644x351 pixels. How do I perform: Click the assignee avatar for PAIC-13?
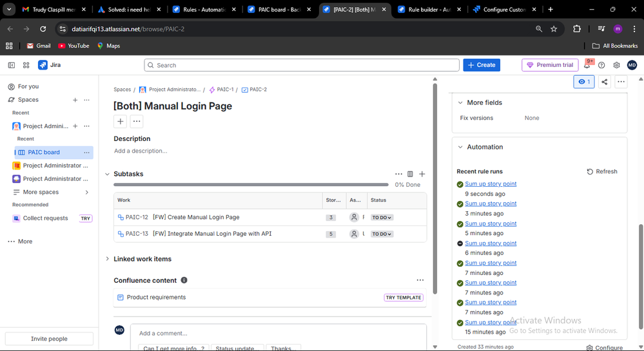coord(354,234)
